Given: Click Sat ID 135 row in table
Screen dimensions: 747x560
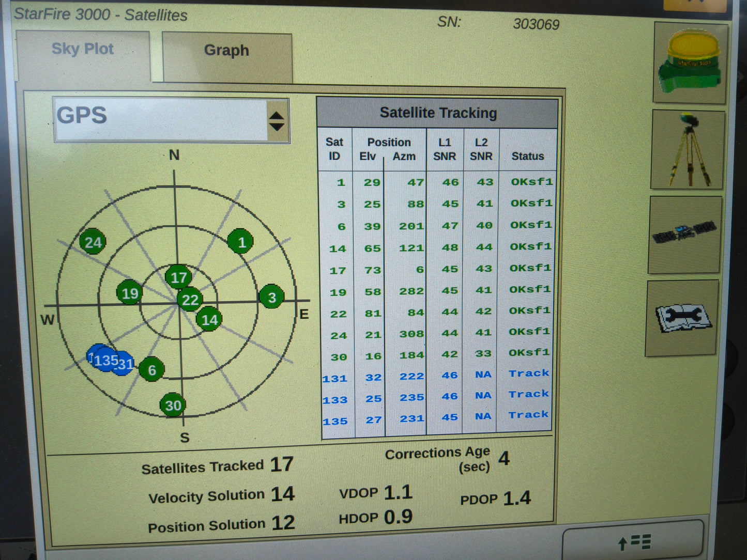Looking at the screenshot, I should click(x=436, y=419).
